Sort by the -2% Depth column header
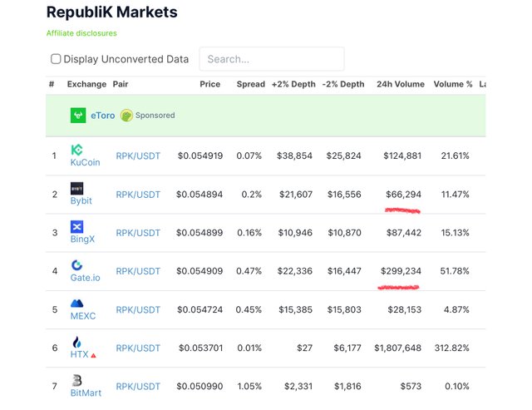Viewport: 532px width, 410px height. coord(343,84)
